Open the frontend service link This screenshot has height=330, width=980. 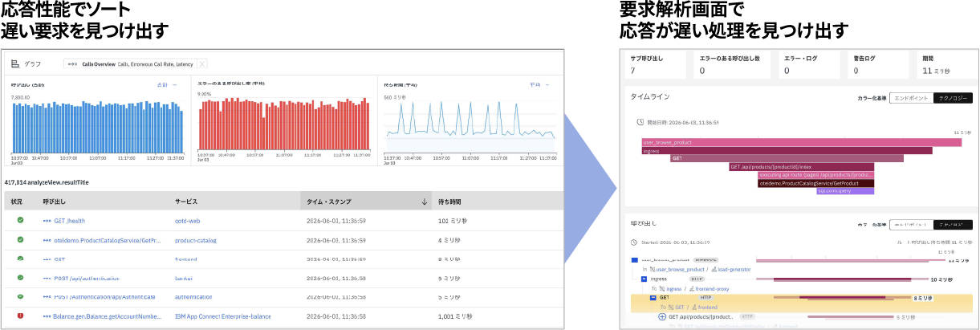pos(186,259)
